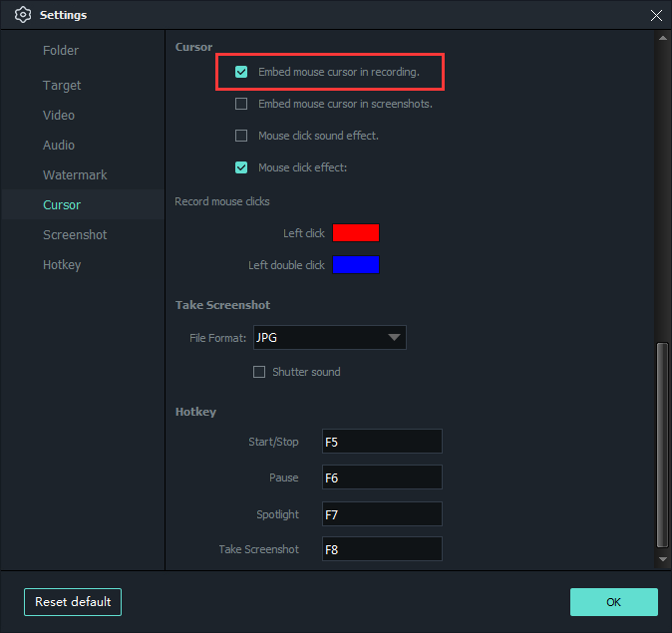Close the Settings dialog window

(x=655, y=15)
